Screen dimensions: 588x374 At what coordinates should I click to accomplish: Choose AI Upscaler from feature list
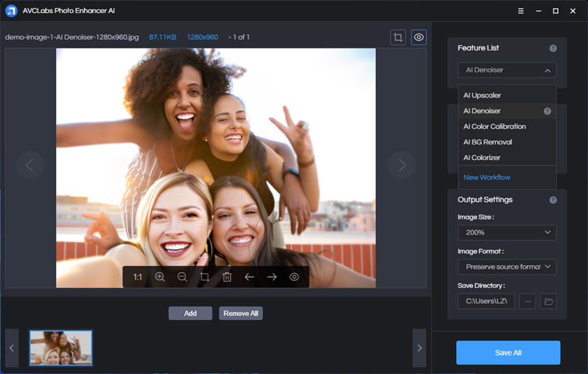click(507, 95)
